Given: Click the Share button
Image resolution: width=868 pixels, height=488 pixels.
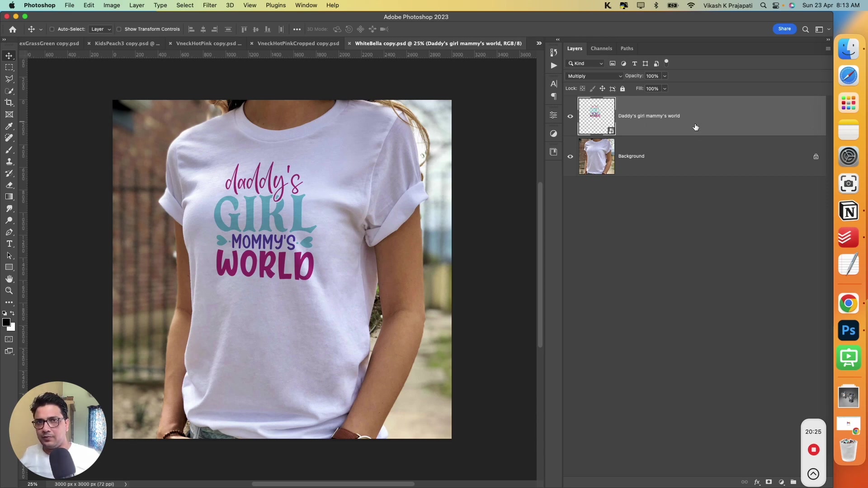Looking at the screenshot, I should pyautogui.click(x=784, y=28).
